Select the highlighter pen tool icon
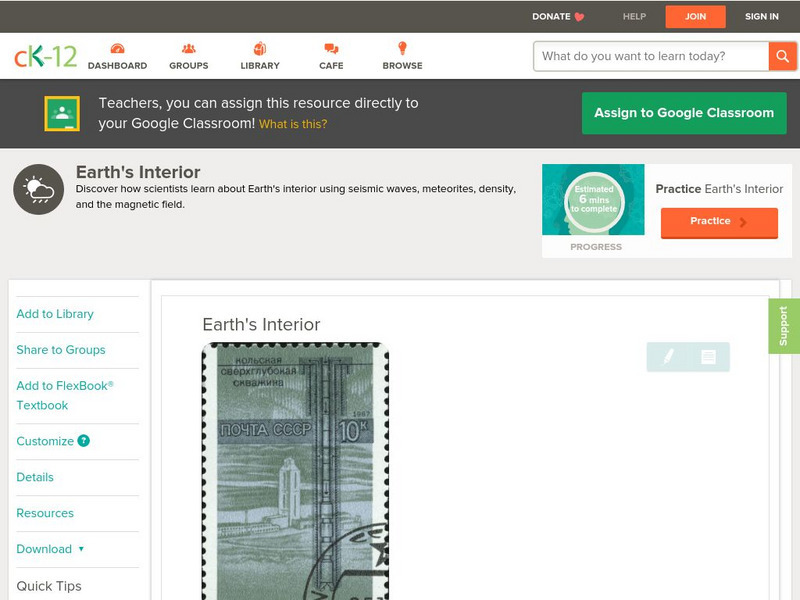800x600 pixels. tap(668, 356)
